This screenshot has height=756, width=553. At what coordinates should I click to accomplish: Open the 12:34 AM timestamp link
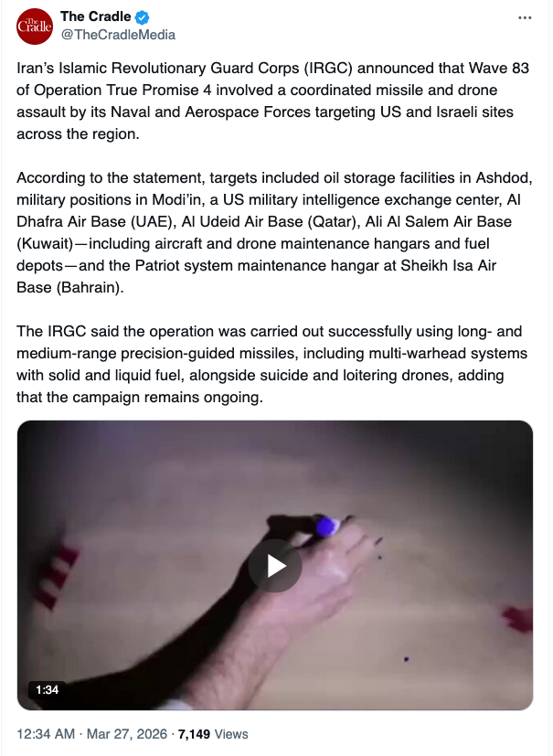click(x=46, y=734)
